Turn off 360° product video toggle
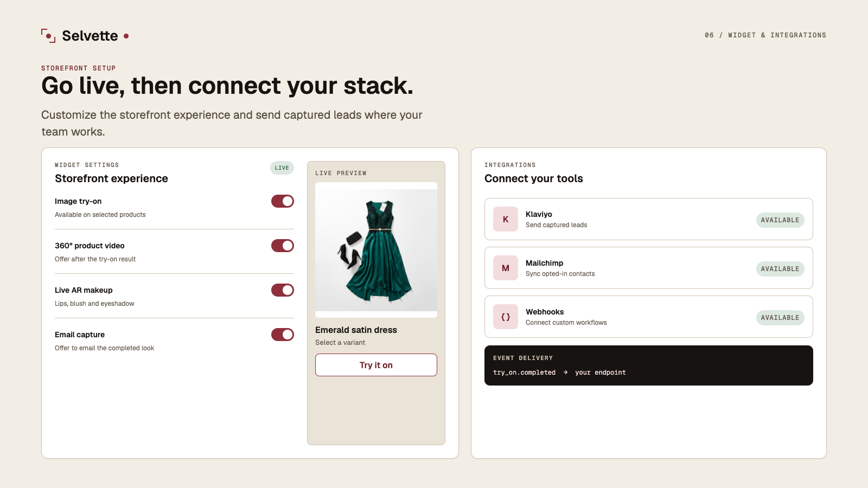 [283, 246]
